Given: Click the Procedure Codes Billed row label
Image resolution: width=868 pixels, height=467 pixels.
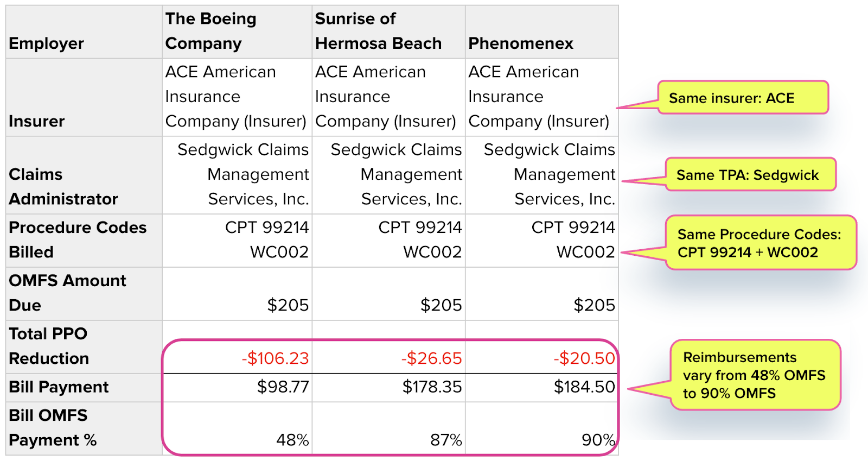Looking at the screenshot, I should tap(84, 240).
